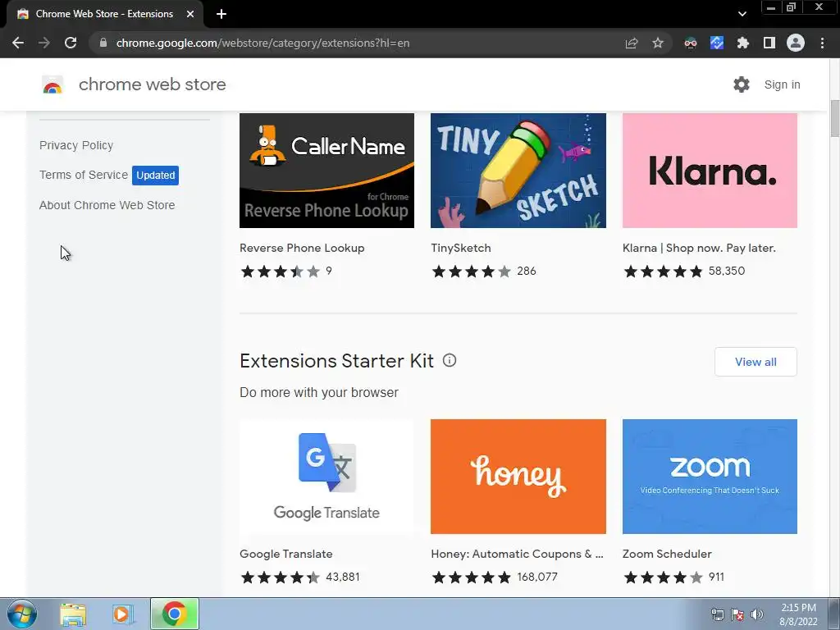840x630 pixels.
Task: Open the Windows Start menu
Action: [x=22, y=614]
